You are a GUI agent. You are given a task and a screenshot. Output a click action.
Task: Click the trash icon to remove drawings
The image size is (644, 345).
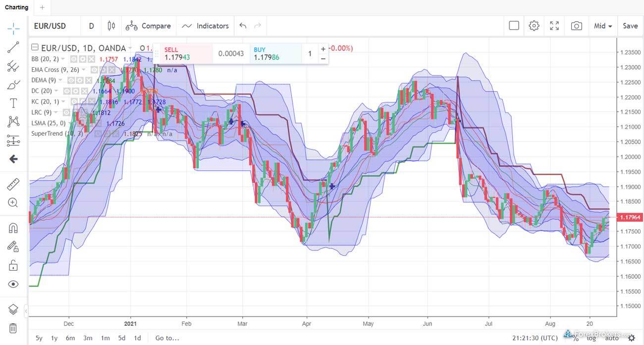point(13,328)
